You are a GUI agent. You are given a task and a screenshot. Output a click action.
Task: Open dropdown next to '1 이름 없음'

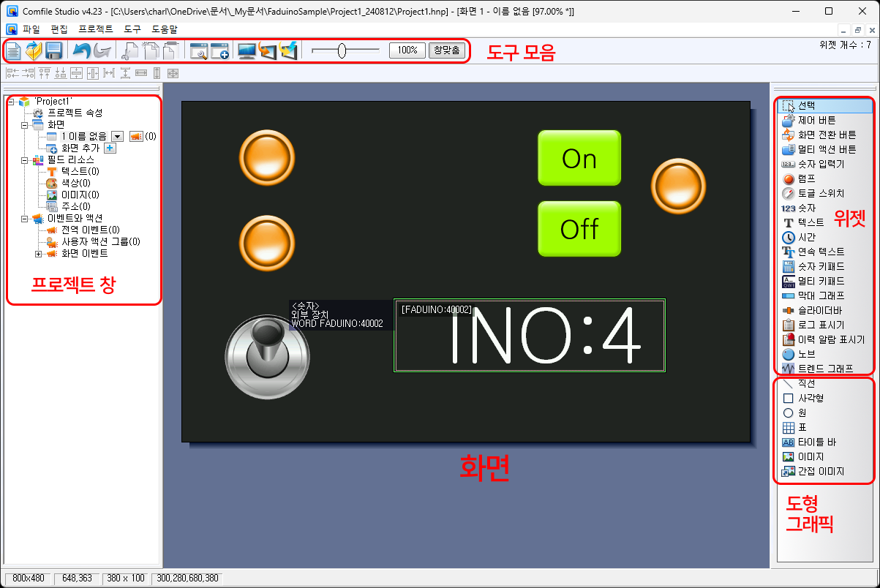click(x=117, y=136)
